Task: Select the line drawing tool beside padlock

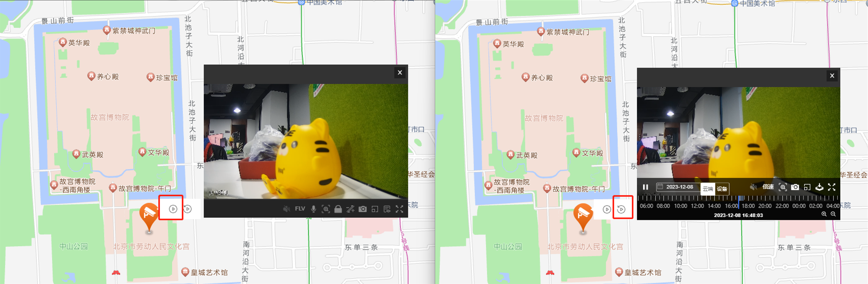Action: click(x=350, y=209)
